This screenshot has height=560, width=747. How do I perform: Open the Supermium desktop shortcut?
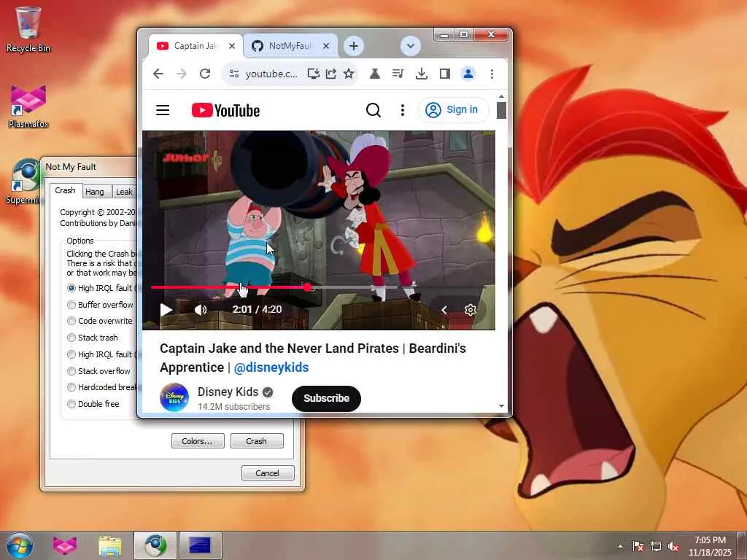[23, 182]
